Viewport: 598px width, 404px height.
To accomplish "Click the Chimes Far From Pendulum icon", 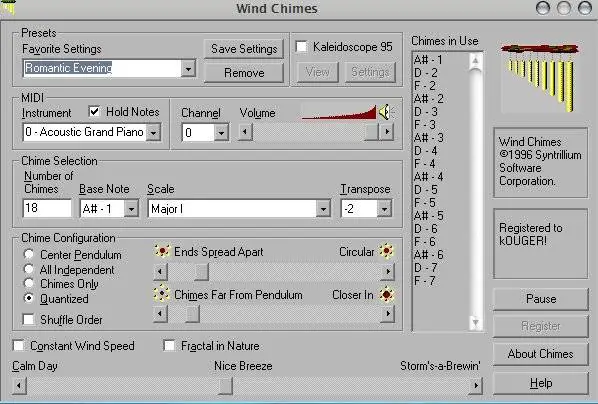I will click(x=162, y=294).
